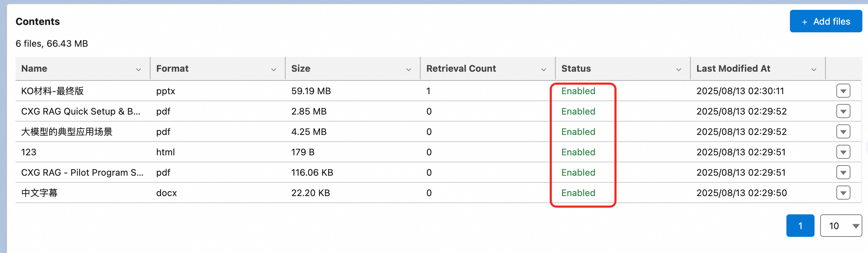Click Enabled status of KO材料-最终版
868x253 pixels.
point(578,91)
